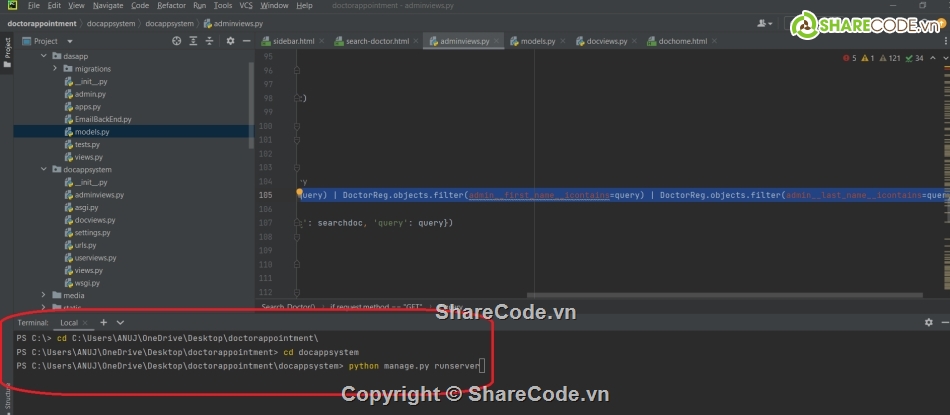Click the fold marker on line 96
Screen dimensions: 950x415
pos(297,70)
